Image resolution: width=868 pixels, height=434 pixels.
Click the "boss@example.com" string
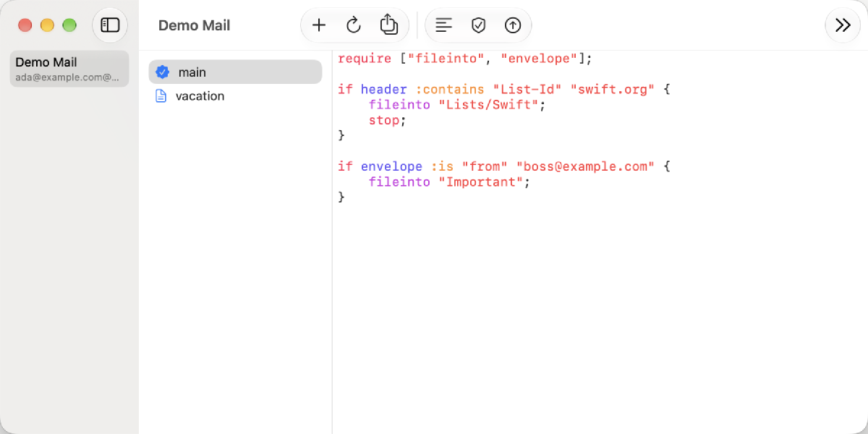tap(585, 166)
